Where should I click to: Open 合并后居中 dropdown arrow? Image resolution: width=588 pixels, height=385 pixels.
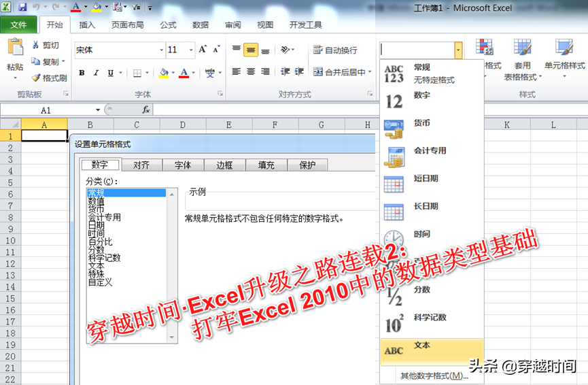point(370,72)
